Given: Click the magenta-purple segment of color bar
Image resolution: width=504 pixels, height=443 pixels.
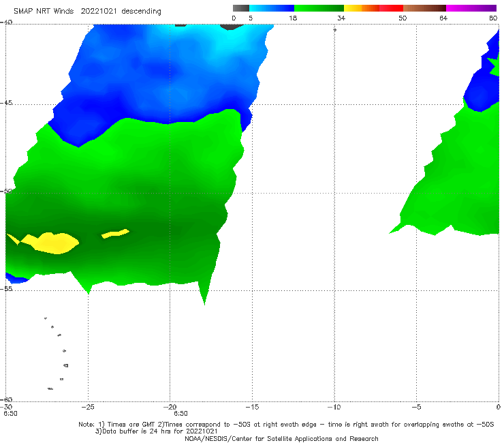Looking at the screenshot, I should tap(471, 8).
